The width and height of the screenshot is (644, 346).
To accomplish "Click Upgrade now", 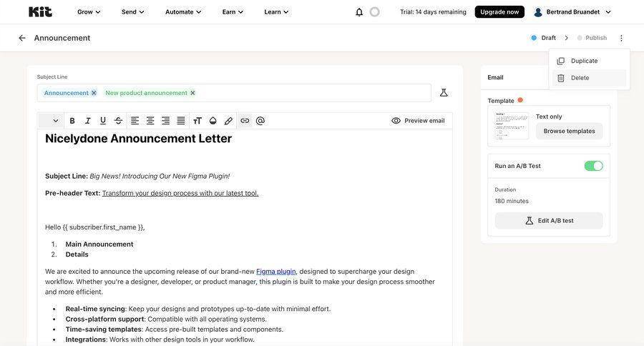I will pos(499,12).
